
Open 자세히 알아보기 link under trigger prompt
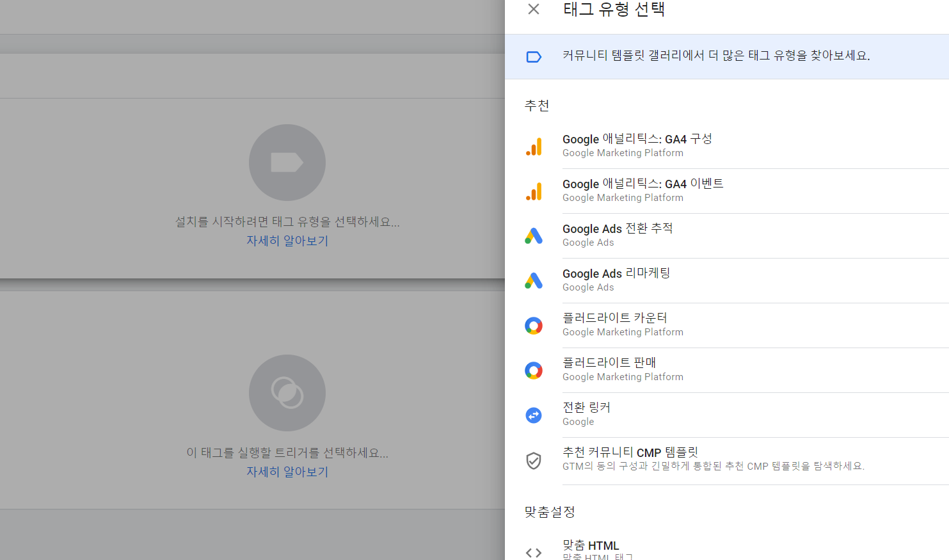point(287,472)
